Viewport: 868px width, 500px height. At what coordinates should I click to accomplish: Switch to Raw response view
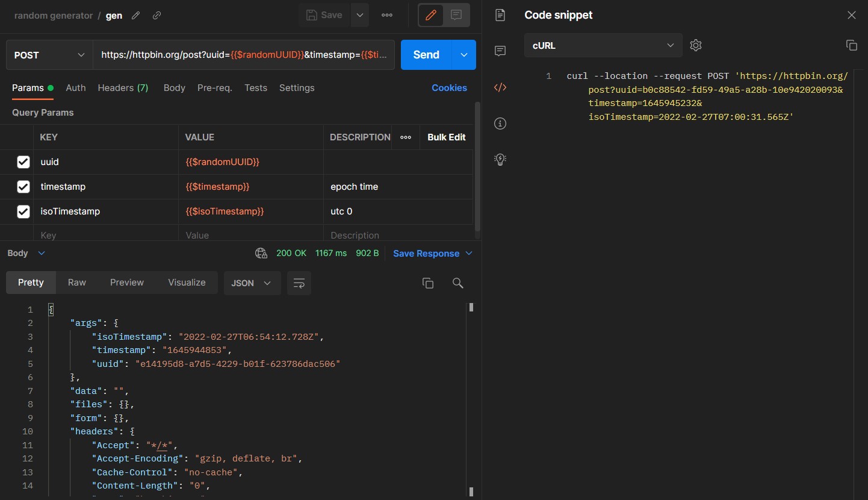coord(77,283)
